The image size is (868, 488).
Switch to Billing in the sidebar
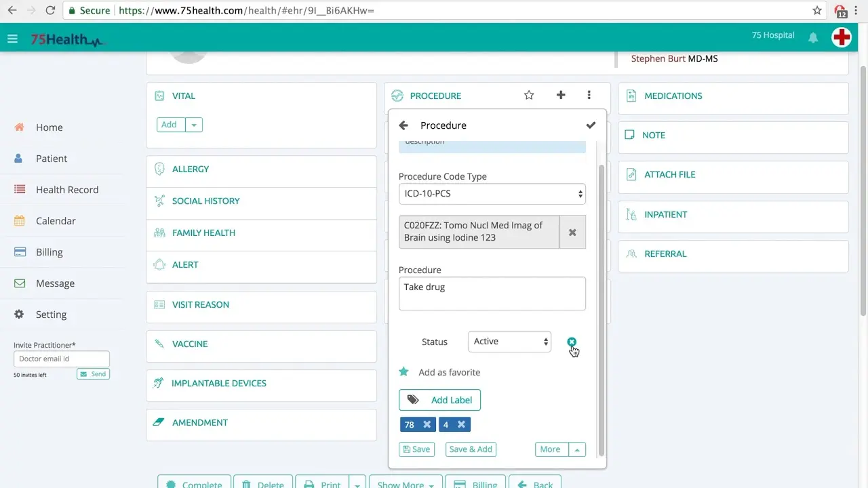click(x=49, y=251)
